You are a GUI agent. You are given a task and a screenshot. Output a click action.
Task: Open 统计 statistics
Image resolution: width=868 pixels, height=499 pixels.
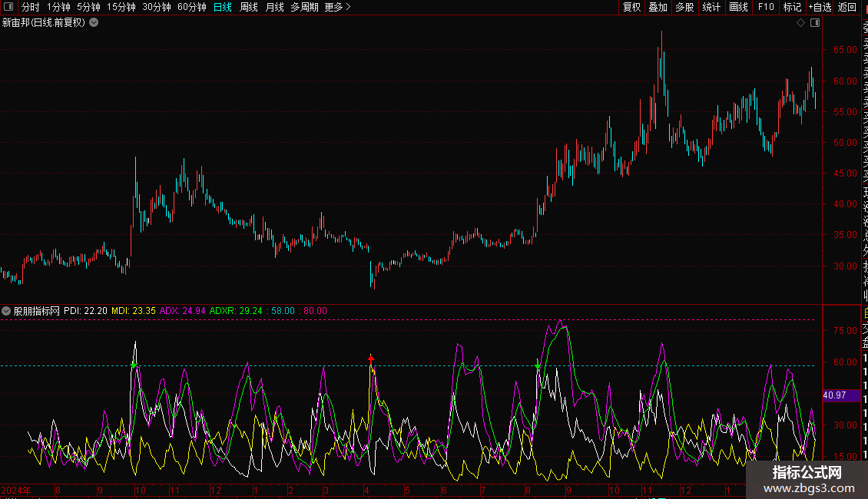click(711, 7)
